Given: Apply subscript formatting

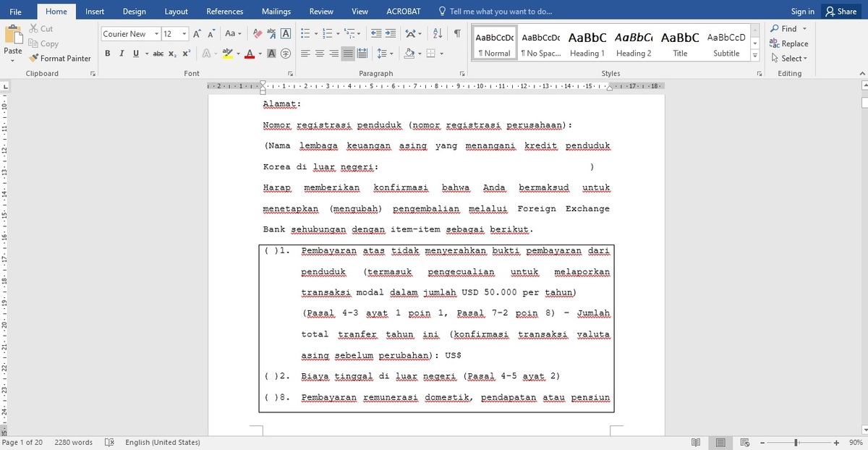Looking at the screenshot, I should pyautogui.click(x=172, y=54).
